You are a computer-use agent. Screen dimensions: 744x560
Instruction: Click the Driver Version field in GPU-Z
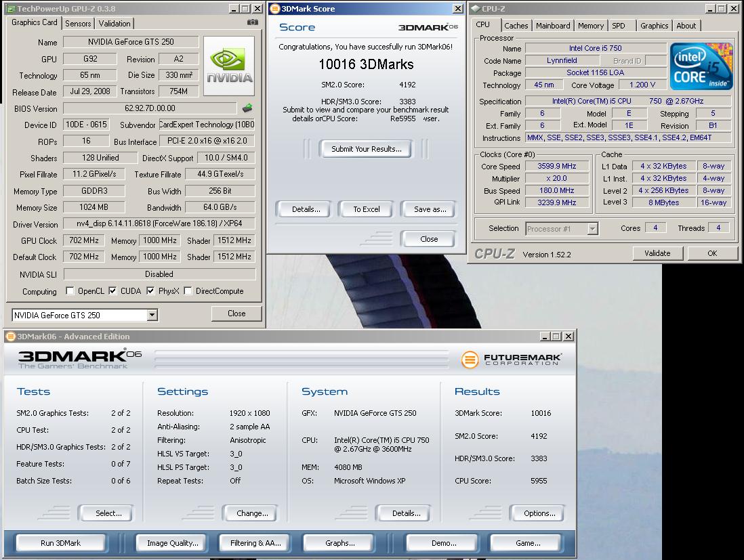(159, 223)
